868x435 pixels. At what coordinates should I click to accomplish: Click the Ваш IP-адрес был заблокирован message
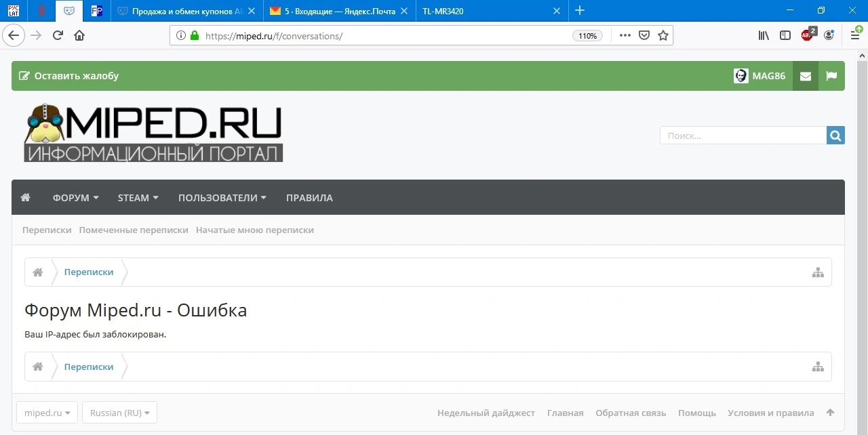[x=96, y=335]
